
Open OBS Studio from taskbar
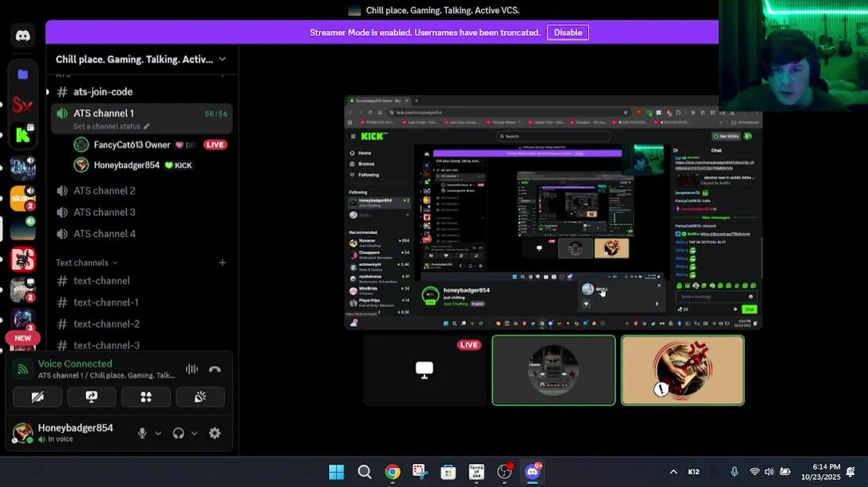point(504,472)
